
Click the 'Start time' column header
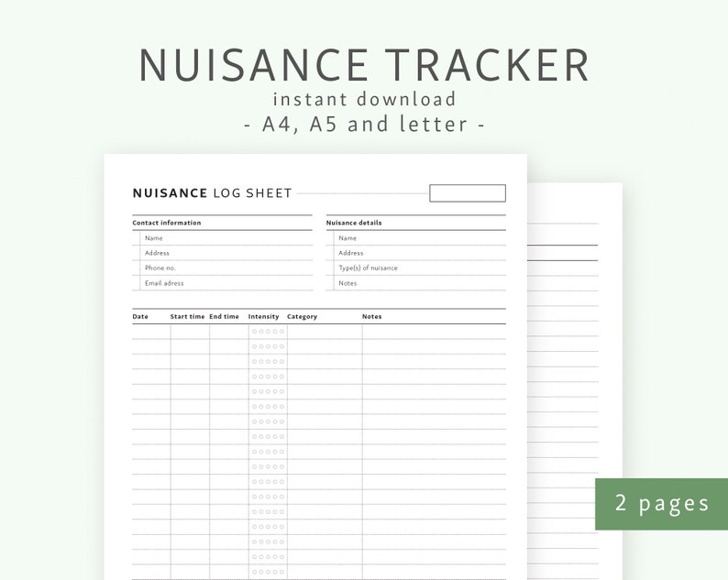coord(187,316)
